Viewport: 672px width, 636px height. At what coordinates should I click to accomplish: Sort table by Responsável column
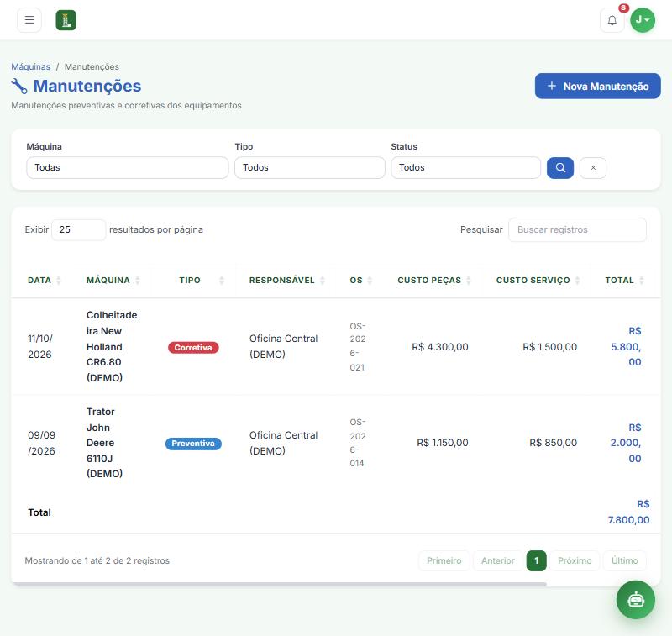[286, 281]
